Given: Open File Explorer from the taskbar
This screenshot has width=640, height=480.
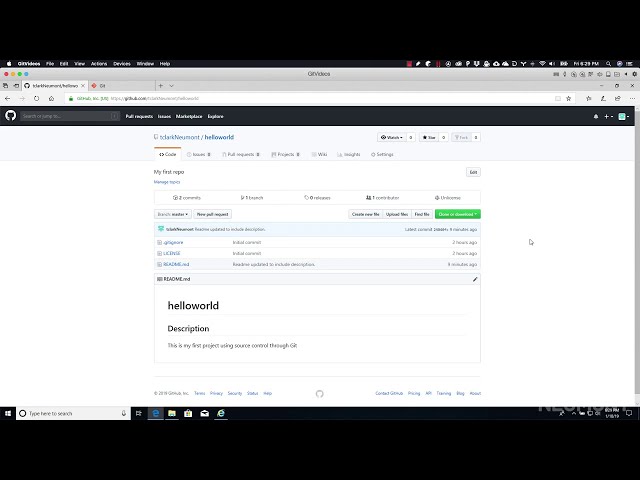Looking at the screenshot, I should coord(172,413).
